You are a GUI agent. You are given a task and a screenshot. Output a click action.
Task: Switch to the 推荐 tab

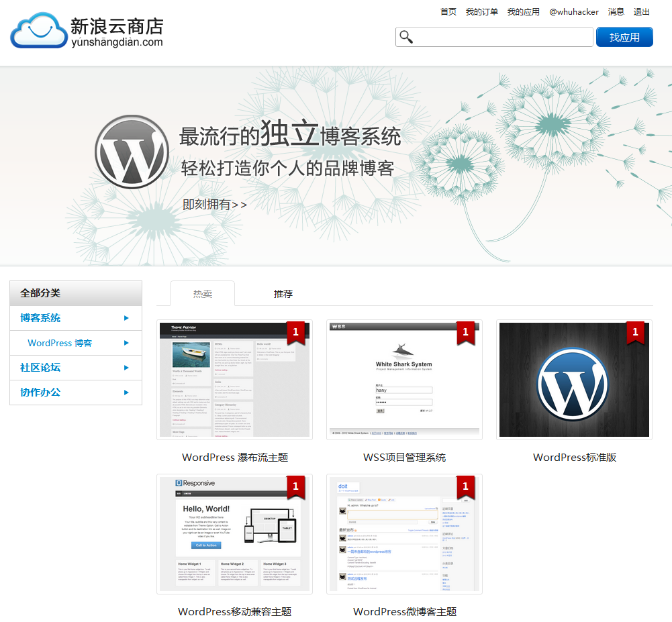pos(283,294)
